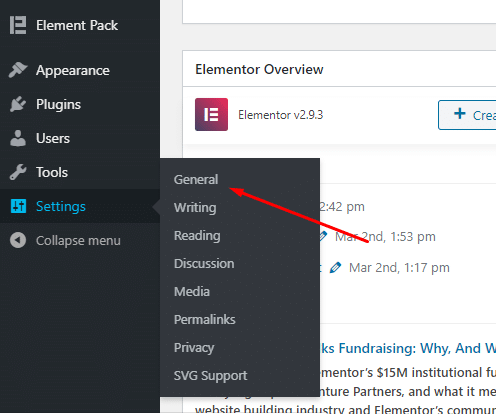Image resolution: width=496 pixels, height=414 pixels.
Task: Click the Create button with plus sign
Action: [x=467, y=115]
